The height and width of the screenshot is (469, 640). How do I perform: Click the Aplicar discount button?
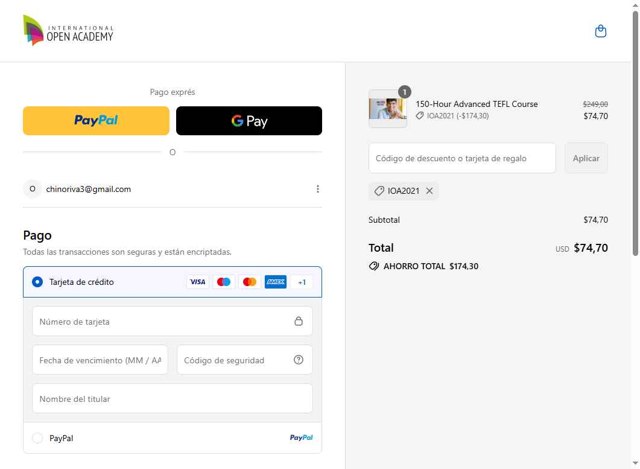point(586,158)
